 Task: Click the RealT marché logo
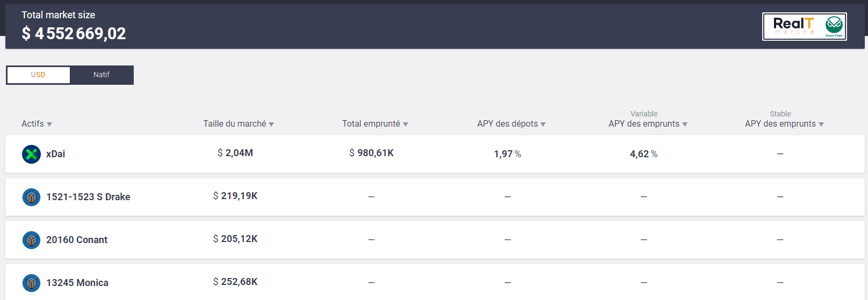(x=793, y=26)
